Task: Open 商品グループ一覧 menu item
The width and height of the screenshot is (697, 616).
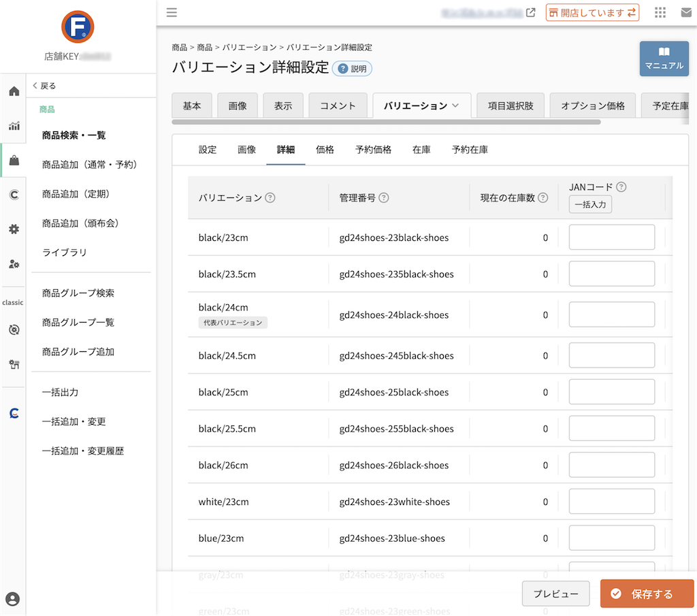Action: click(78, 322)
